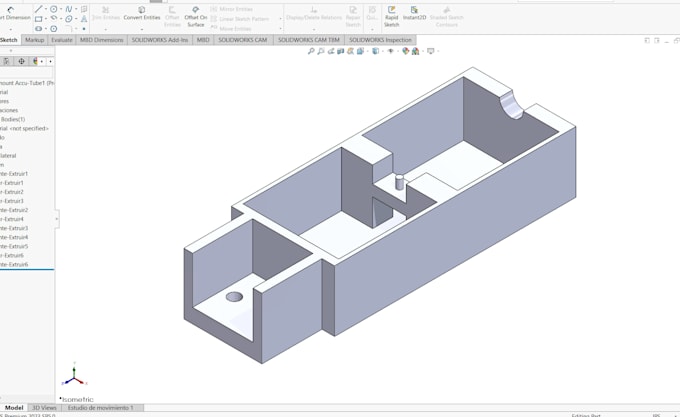Switch to the Markup ribbon tab

pos(34,40)
